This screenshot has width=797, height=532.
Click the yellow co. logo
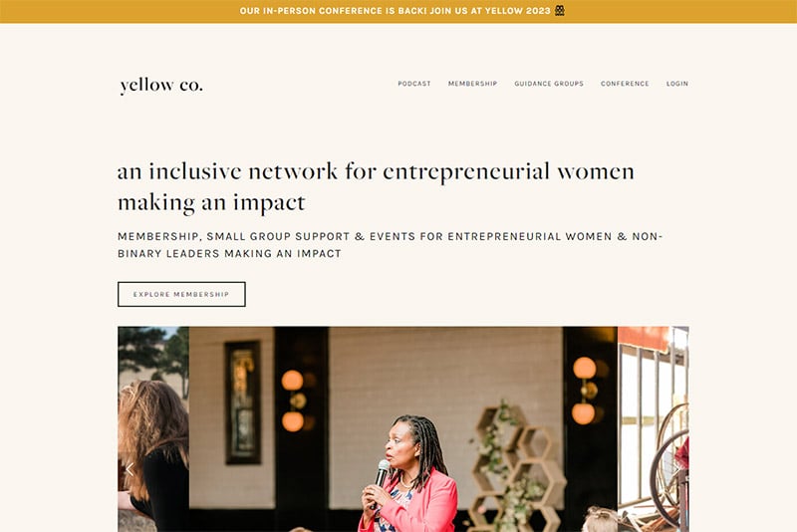click(161, 85)
